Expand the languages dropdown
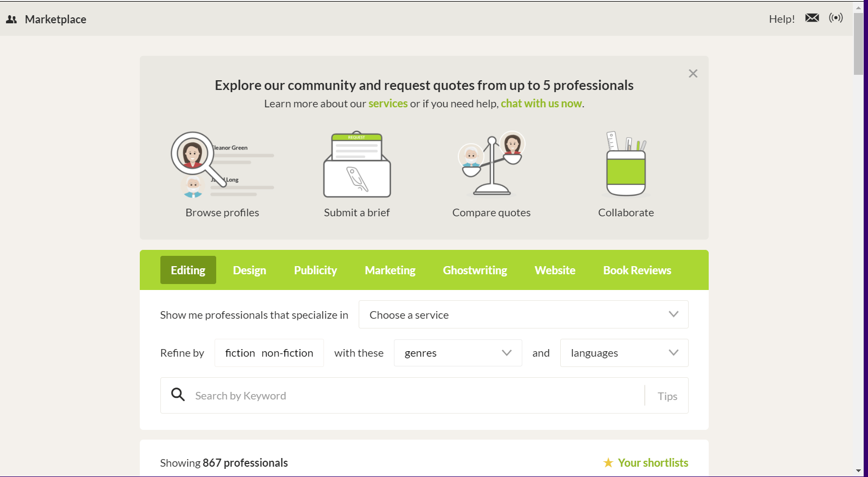The height and width of the screenshot is (477, 868). (624, 353)
